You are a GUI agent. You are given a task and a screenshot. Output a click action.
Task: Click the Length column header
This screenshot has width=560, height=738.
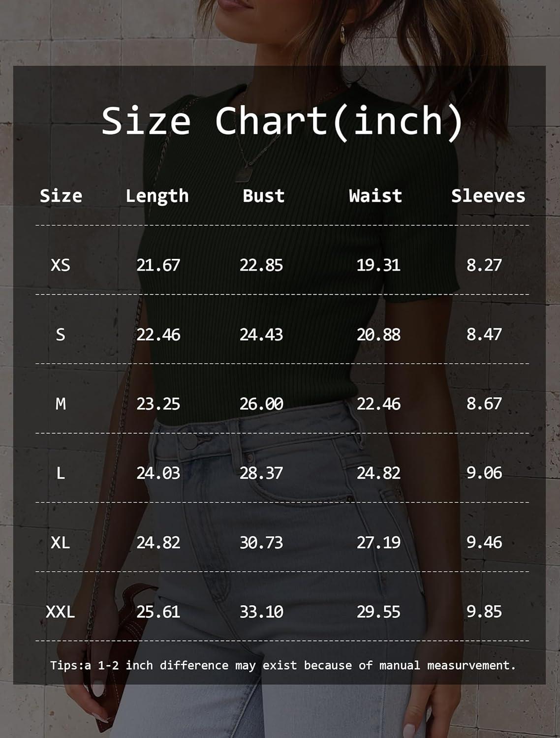pos(157,196)
